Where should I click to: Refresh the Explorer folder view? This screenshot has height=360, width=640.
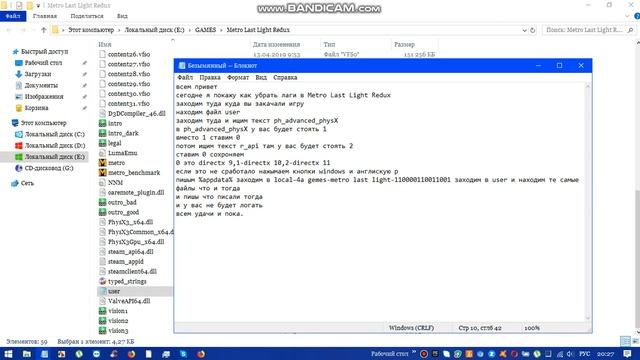[x=532, y=30]
